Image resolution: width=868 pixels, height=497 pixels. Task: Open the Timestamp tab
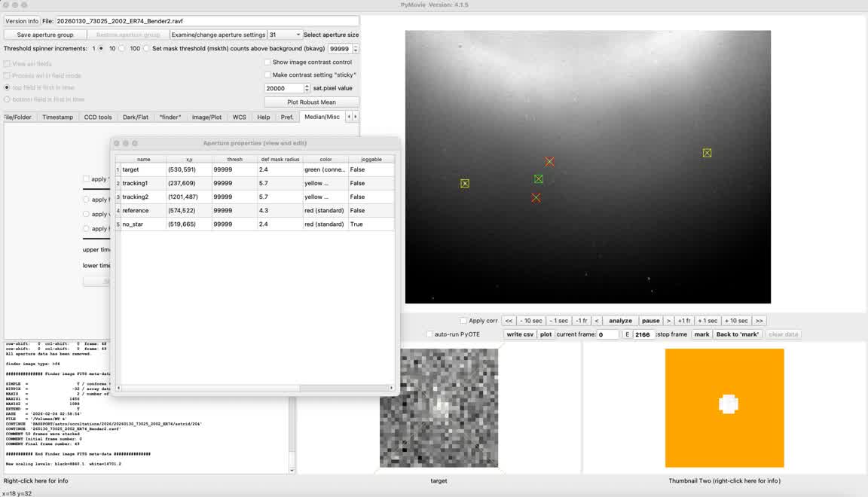pyautogui.click(x=58, y=117)
